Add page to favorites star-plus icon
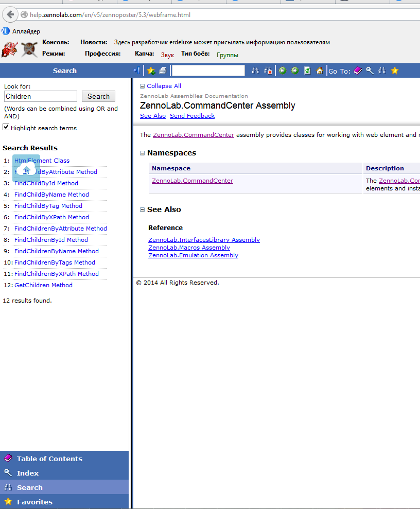The width and height of the screenshot is (420, 509). (x=151, y=71)
